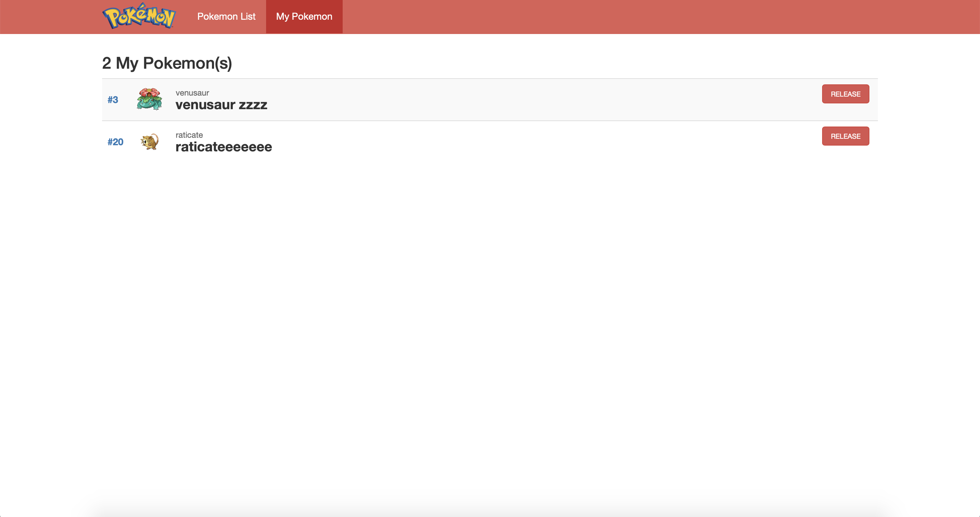
Task: Click the Venusaur sprite image
Action: [149, 99]
